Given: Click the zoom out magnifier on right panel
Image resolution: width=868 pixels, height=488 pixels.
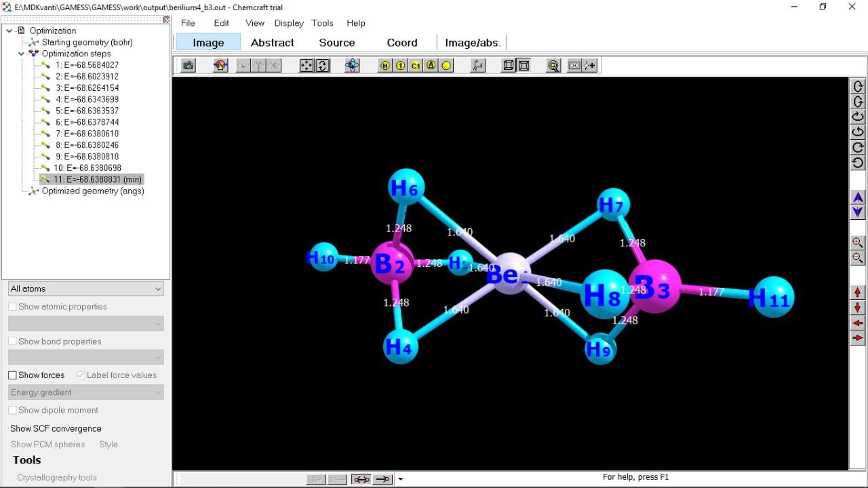Looking at the screenshot, I should tap(858, 259).
